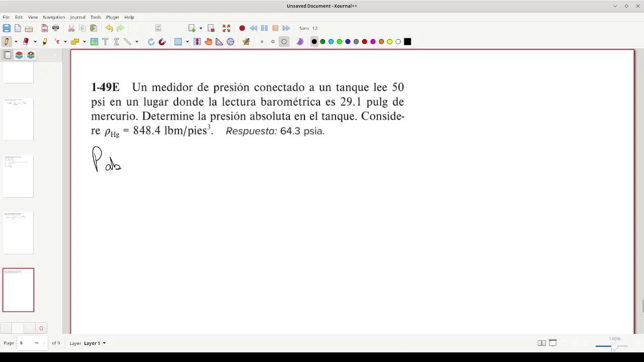Pick the black pen color

pos(314,42)
